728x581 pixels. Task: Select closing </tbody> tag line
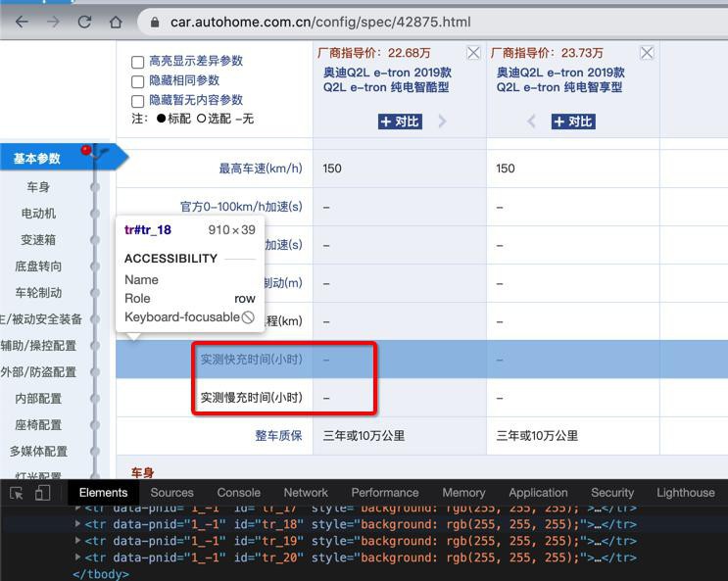point(101,574)
